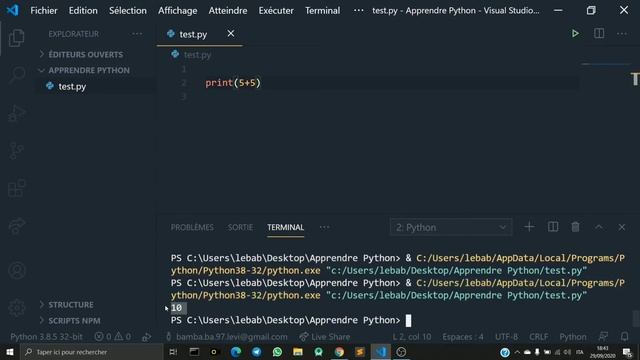Open feedback icon in status bar
This screenshot has height=360, width=640.
click(x=603, y=336)
